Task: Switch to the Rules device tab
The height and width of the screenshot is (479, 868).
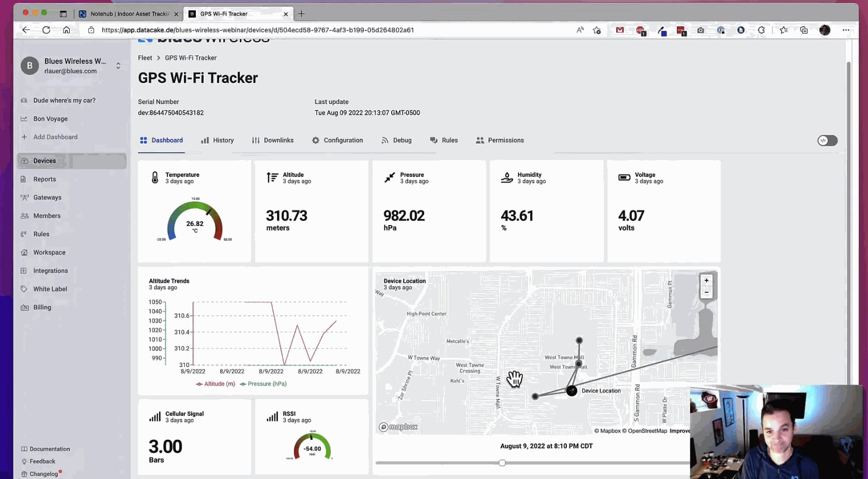Action: pos(444,140)
